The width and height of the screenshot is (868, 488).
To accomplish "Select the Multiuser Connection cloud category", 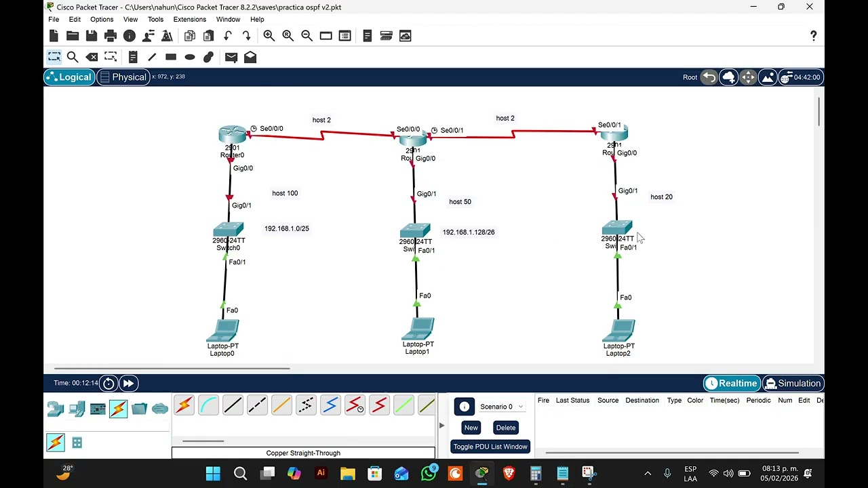I will pos(160,409).
